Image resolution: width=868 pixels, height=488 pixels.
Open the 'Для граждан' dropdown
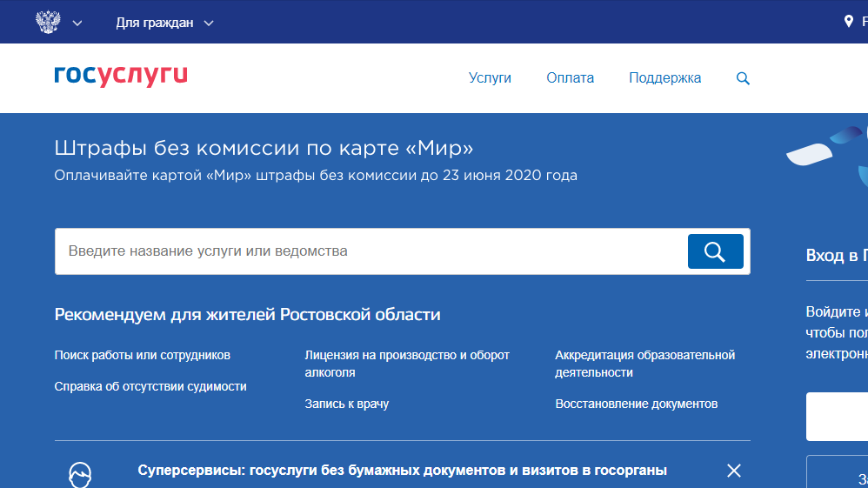pos(164,23)
